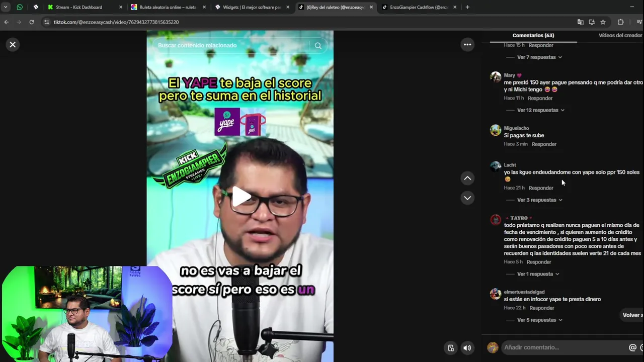Open a new browser tab with plus
Image resolution: width=644 pixels, height=362 pixels.
pos(467,7)
